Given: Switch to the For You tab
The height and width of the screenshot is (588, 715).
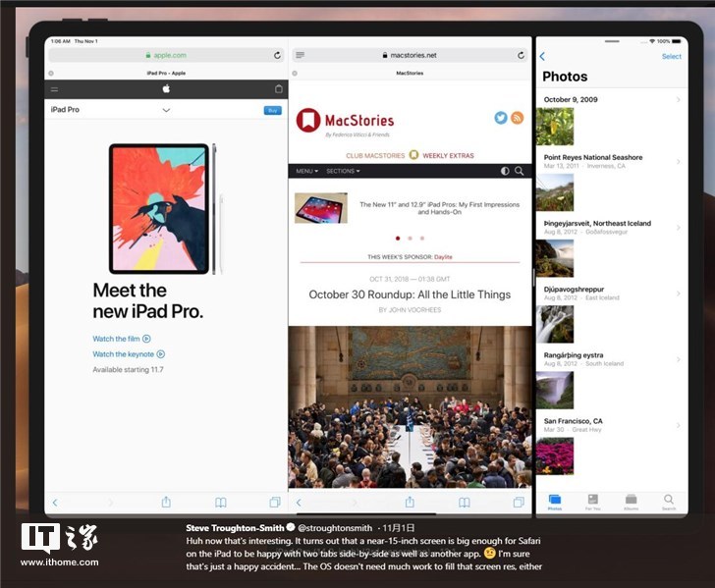Looking at the screenshot, I should [x=593, y=502].
